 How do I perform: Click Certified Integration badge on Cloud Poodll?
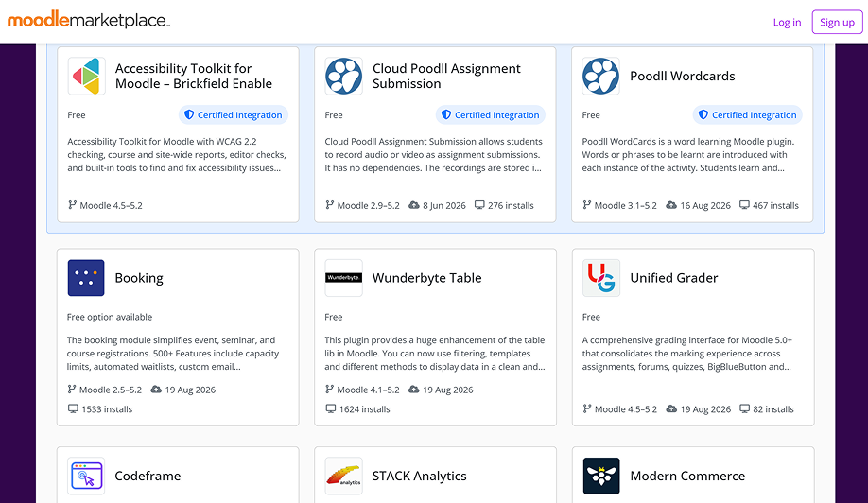click(491, 115)
